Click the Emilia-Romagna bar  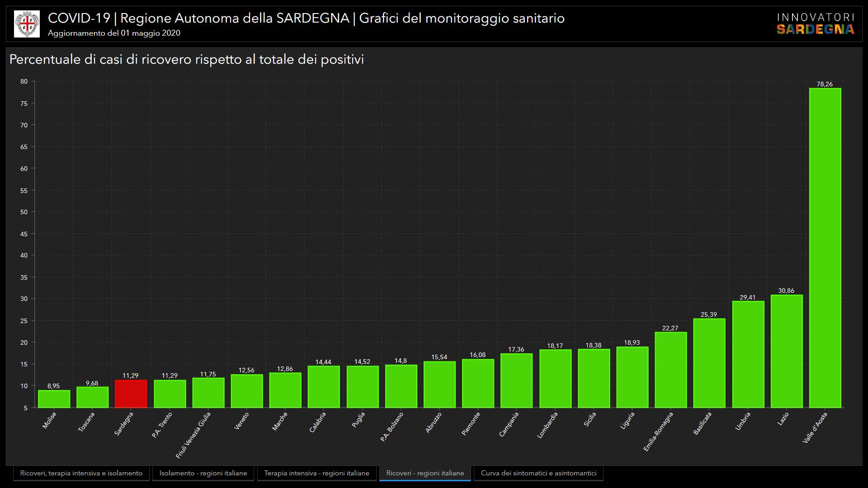pos(670,370)
